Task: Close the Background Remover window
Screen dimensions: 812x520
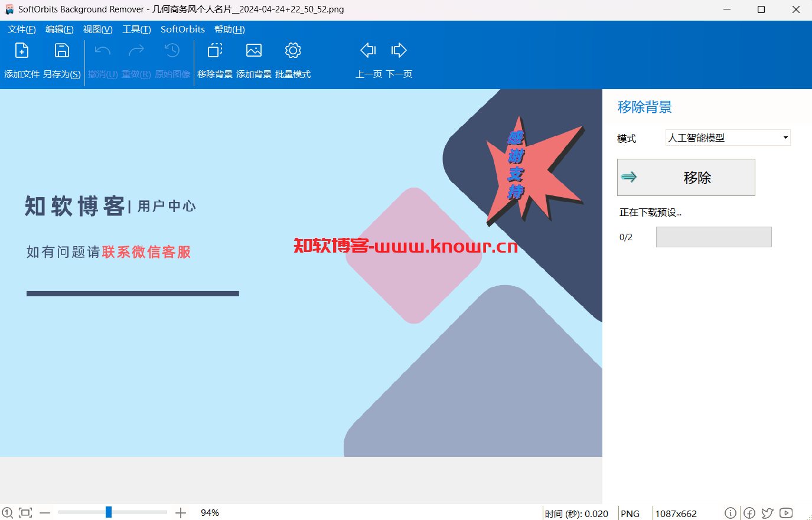Action: click(x=795, y=9)
